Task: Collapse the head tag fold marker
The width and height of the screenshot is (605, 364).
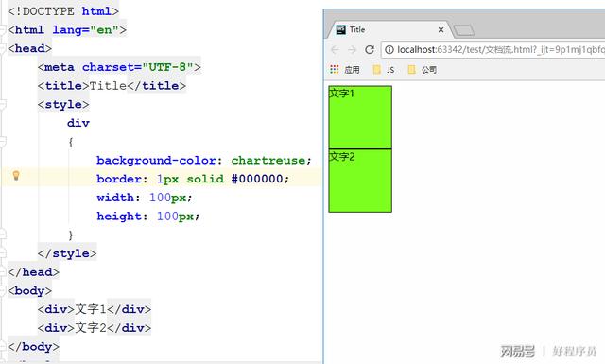Action: (2, 48)
